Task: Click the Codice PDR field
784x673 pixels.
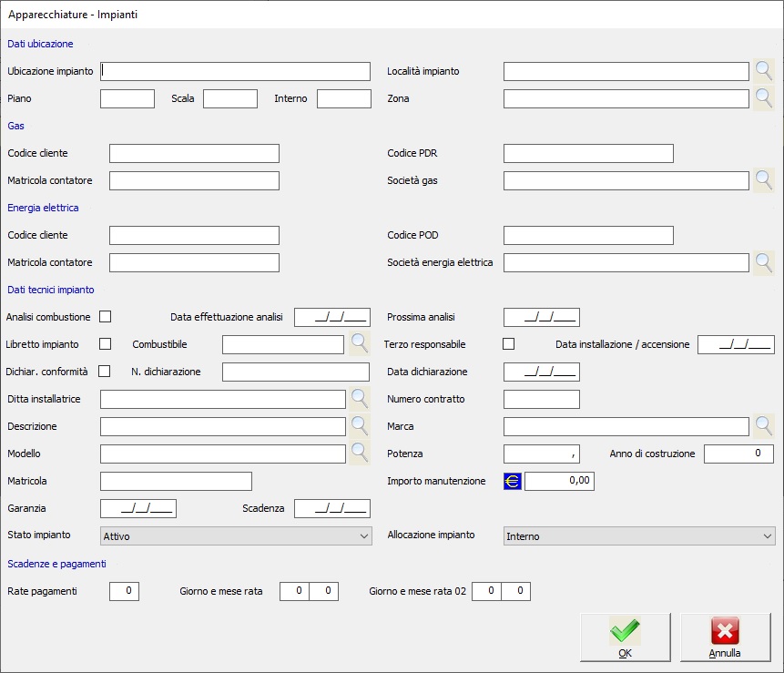Action: click(x=588, y=154)
